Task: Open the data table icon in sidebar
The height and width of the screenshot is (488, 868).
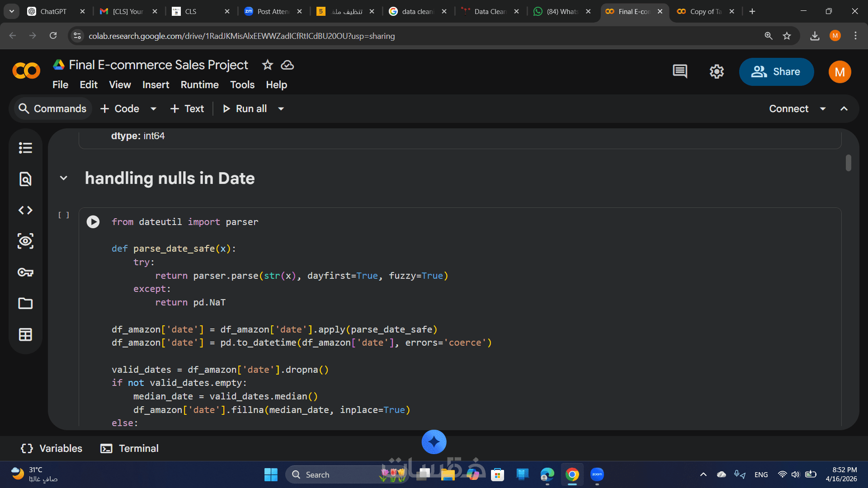Action: [25, 334]
